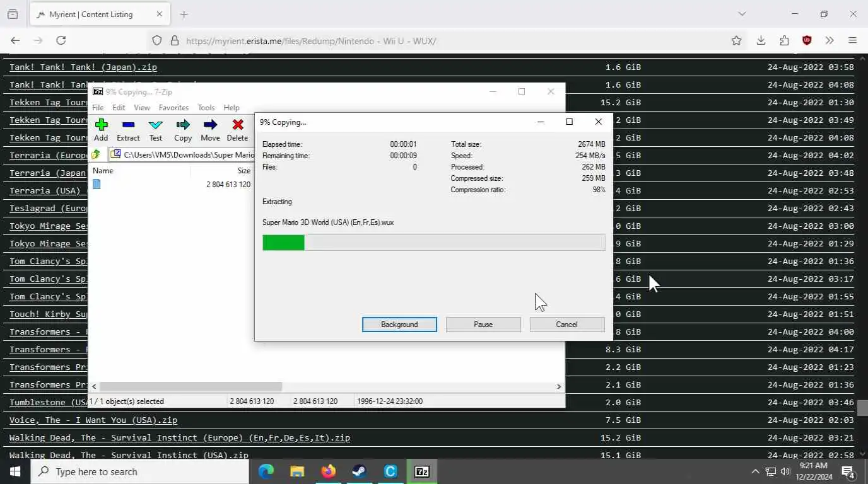
Task: Select the file icon in 7-Zip list
Action: [97, 184]
